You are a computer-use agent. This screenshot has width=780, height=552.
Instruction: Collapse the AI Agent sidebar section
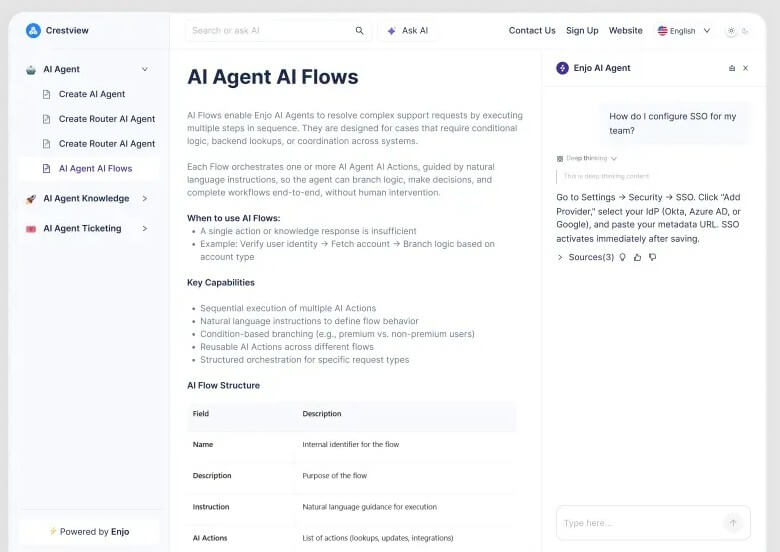[x=145, y=69]
